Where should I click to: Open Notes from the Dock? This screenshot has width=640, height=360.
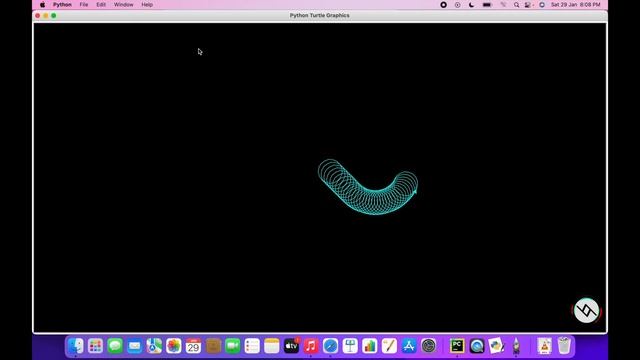(271, 346)
